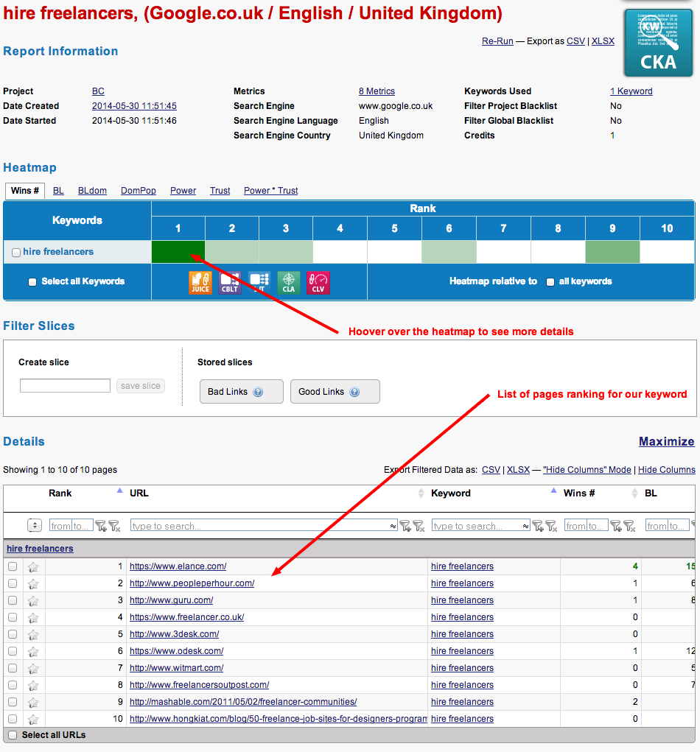Apply the add-filter icon for Wins # column
Image resolution: width=700 pixels, height=752 pixels.
click(x=616, y=526)
